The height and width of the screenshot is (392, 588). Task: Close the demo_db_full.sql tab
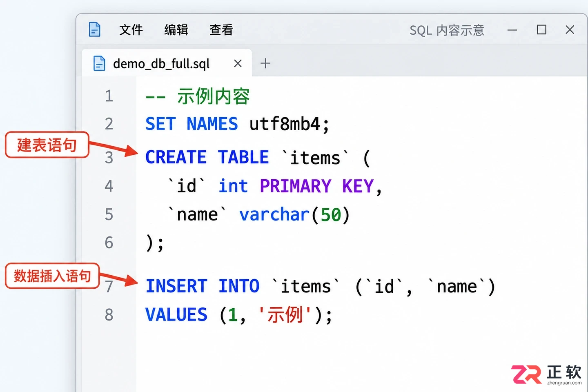click(238, 63)
